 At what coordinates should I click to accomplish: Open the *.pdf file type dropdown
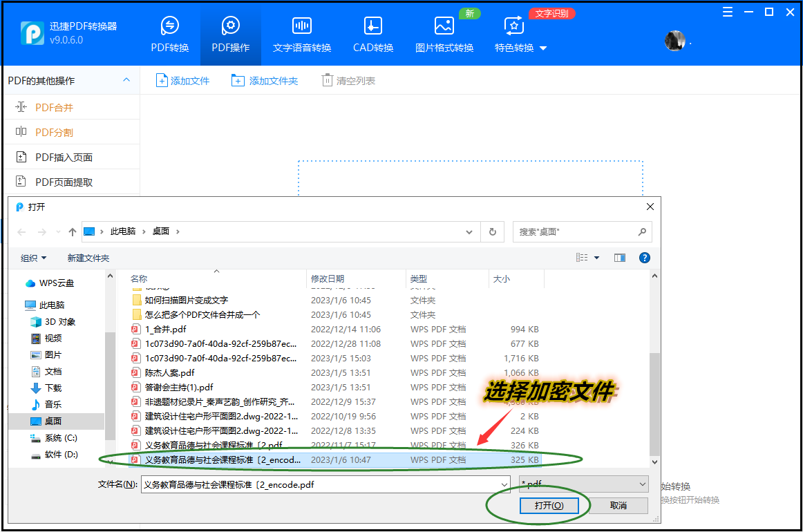click(x=584, y=484)
